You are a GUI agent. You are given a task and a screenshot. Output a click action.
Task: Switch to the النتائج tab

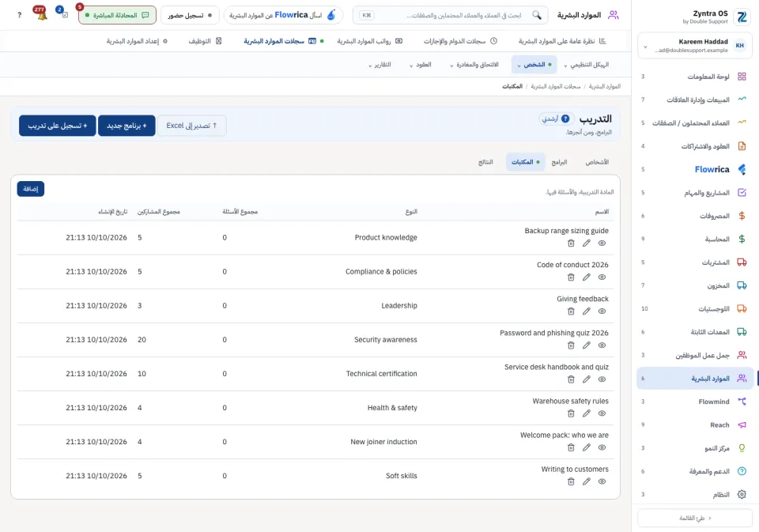pyautogui.click(x=485, y=162)
